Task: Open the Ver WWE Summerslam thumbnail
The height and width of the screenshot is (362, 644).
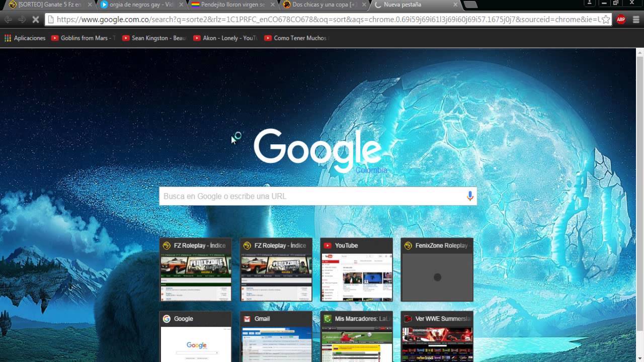Action: coord(437,337)
